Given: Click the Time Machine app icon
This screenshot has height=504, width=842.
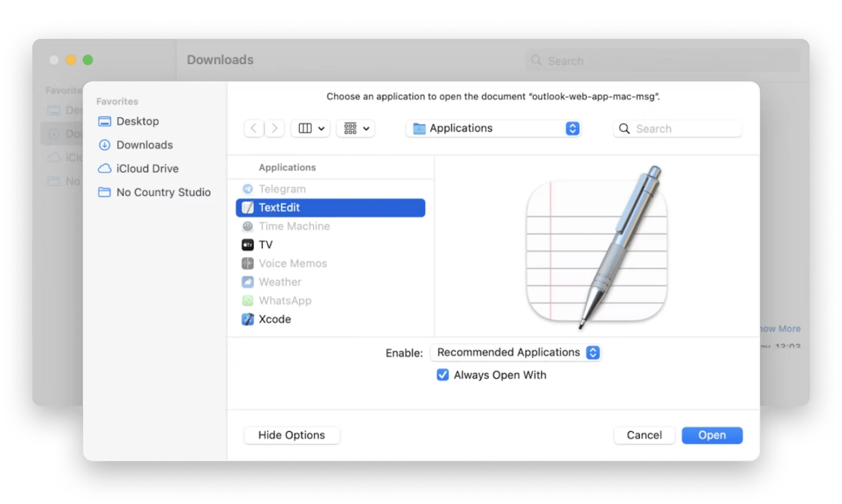Looking at the screenshot, I should coord(248,226).
